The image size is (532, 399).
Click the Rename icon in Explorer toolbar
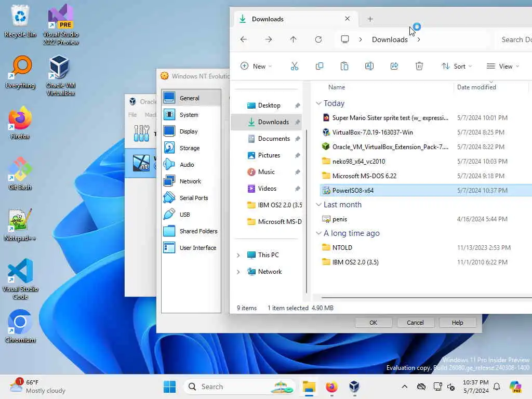pyautogui.click(x=369, y=66)
